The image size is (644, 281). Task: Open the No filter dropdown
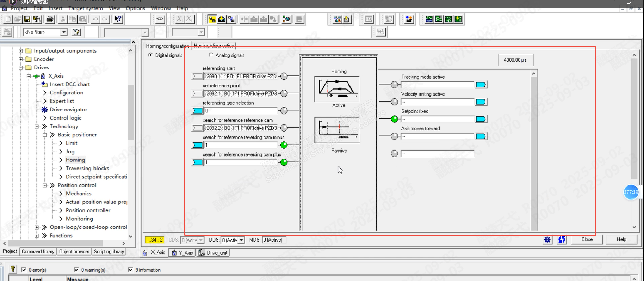pos(64,32)
